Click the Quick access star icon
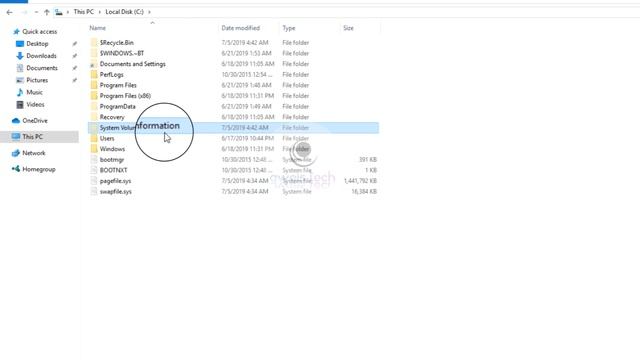The image size is (640, 360). pos(16,31)
